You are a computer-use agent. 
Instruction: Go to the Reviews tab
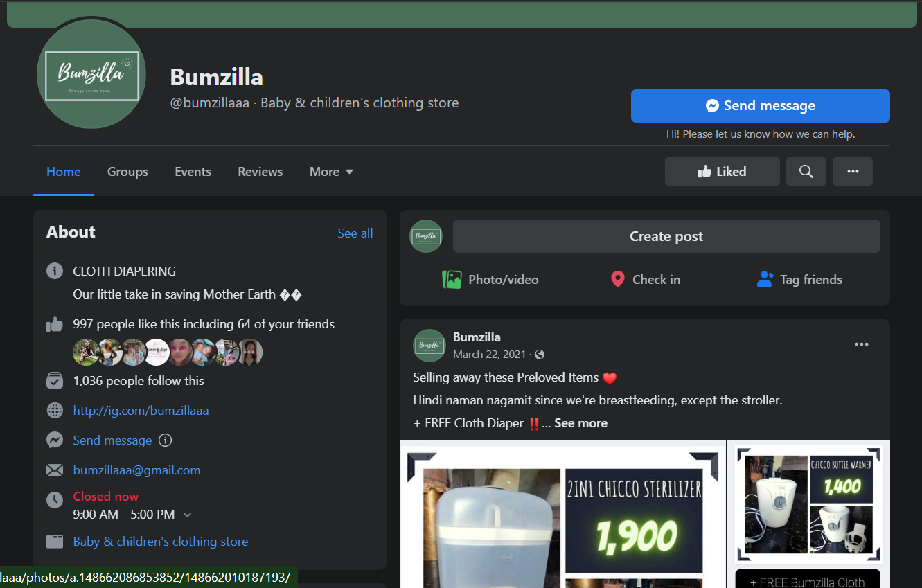(260, 172)
